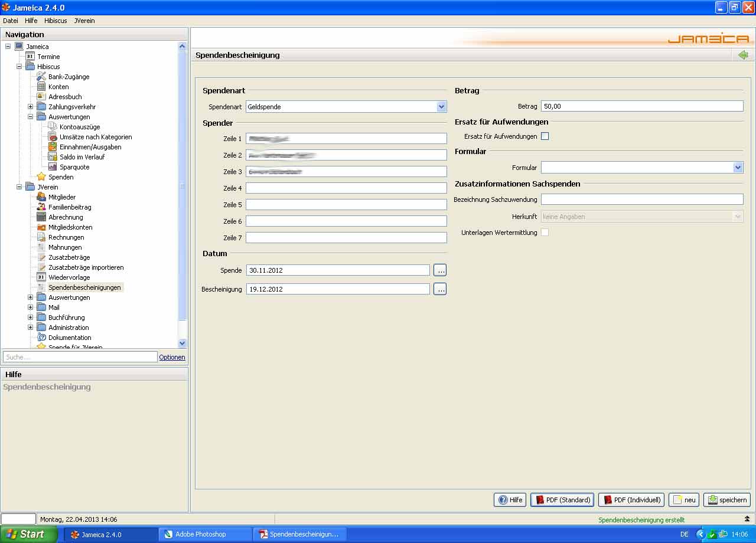This screenshot has width=756, height=543.
Task: Collapse the Hibiscus tree node
Action: tap(19, 67)
